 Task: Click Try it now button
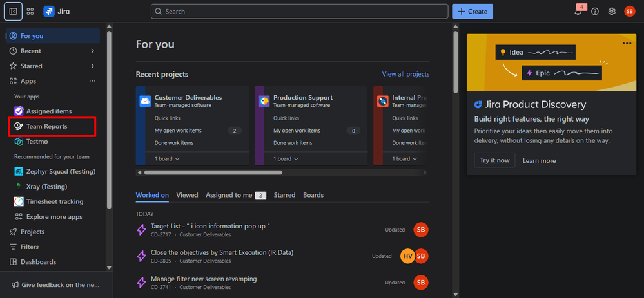pos(494,160)
